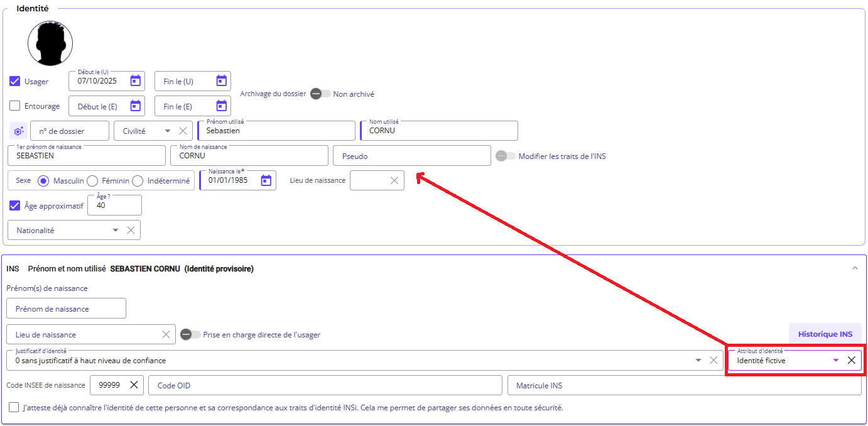Open calendar picker for Fin le (E)
Screen dimensions: 868x426
pos(221,106)
